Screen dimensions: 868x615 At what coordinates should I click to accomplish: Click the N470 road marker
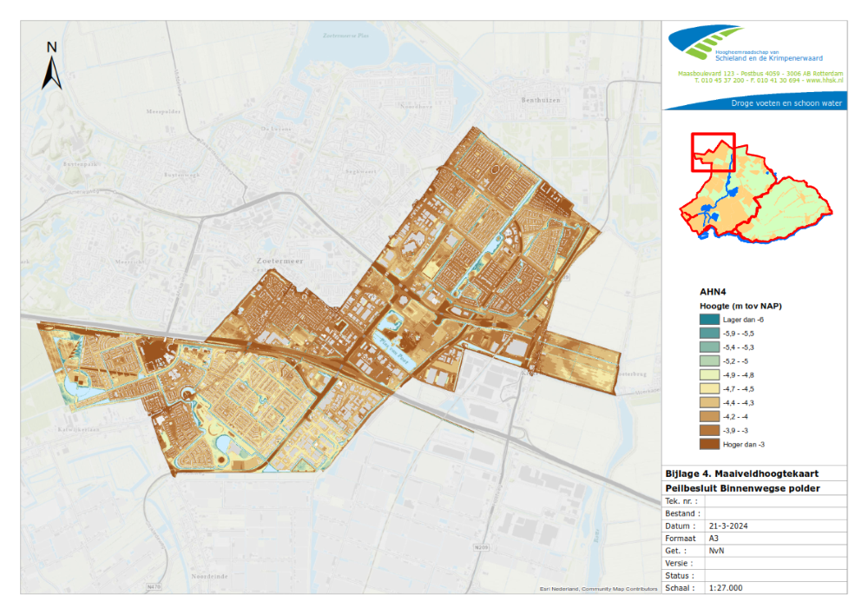pyautogui.click(x=155, y=587)
